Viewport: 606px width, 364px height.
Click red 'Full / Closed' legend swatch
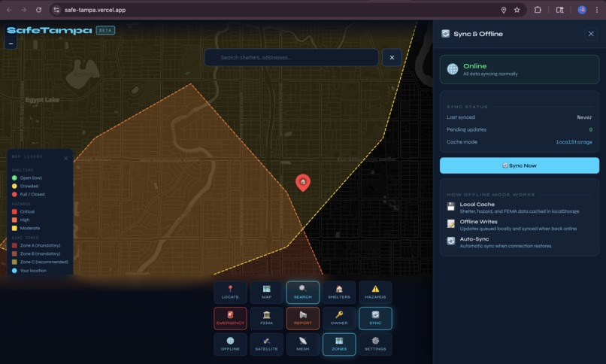[14, 194]
